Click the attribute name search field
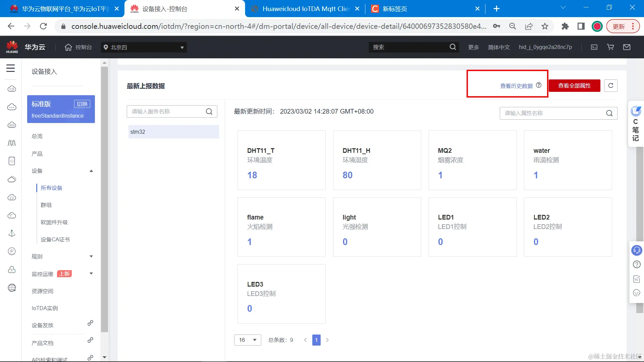 point(558,113)
